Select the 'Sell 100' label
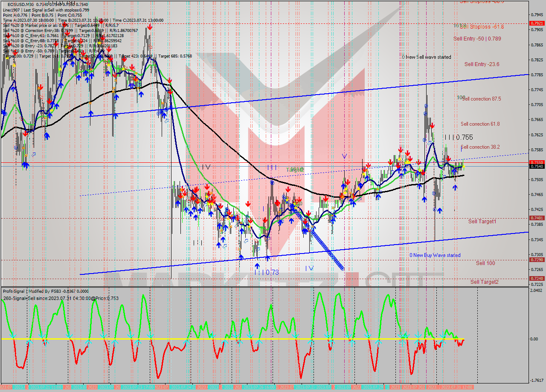The image size is (546, 392). [485, 263]
